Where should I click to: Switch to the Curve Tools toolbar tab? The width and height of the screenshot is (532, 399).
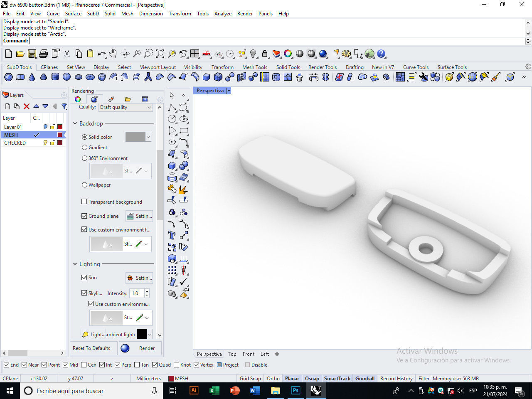(416, 67)
